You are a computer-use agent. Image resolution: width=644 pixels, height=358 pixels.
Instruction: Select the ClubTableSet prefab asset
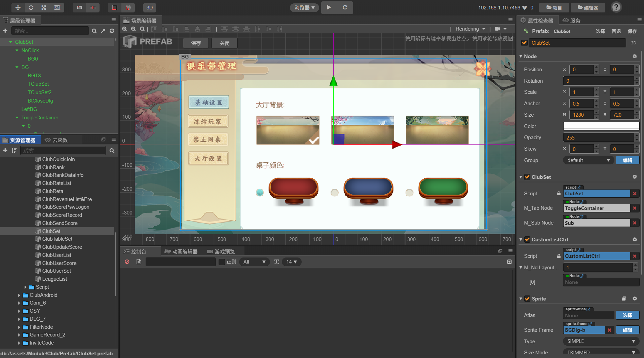57,239
